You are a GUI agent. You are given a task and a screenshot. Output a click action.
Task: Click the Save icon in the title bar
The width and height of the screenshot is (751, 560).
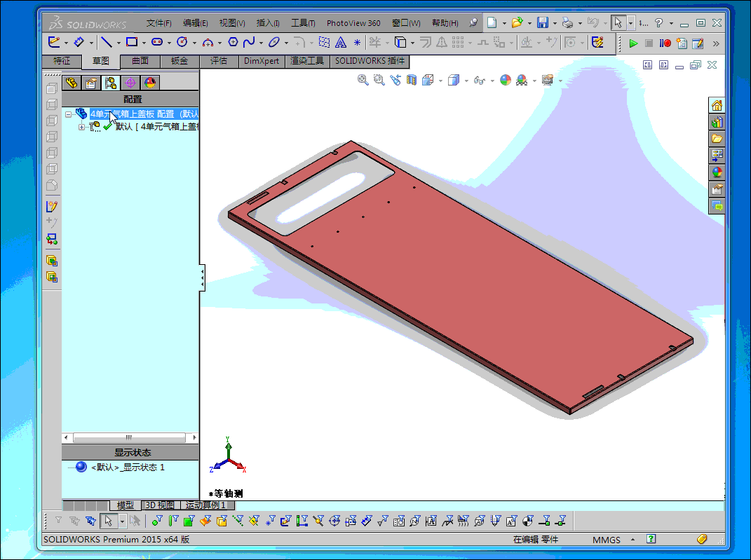[x=542, y=22]
